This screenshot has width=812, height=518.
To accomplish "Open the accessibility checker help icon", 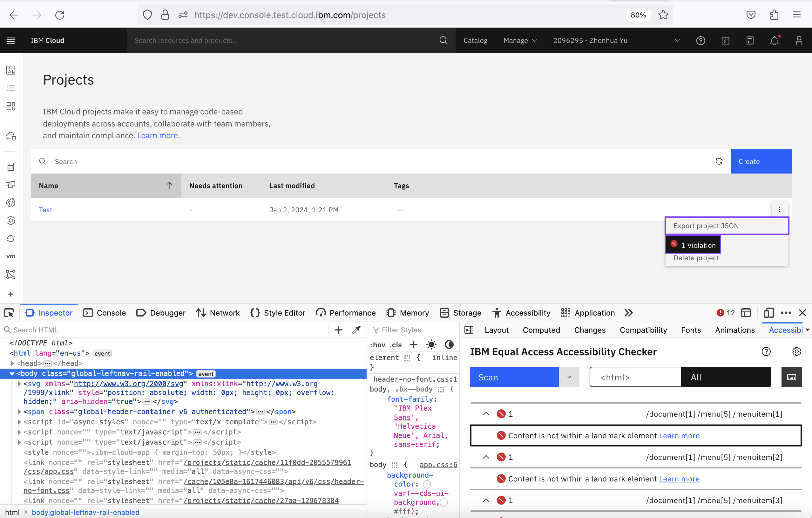I will tap(766, 352).
